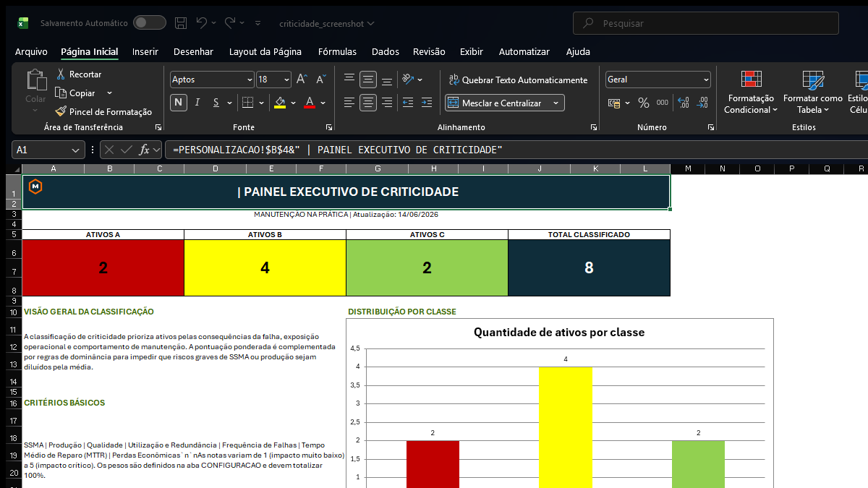The height and width of the screenshot is (488, 868).
Task: Open Formatação Condicional menu
Action: point(751,93)
